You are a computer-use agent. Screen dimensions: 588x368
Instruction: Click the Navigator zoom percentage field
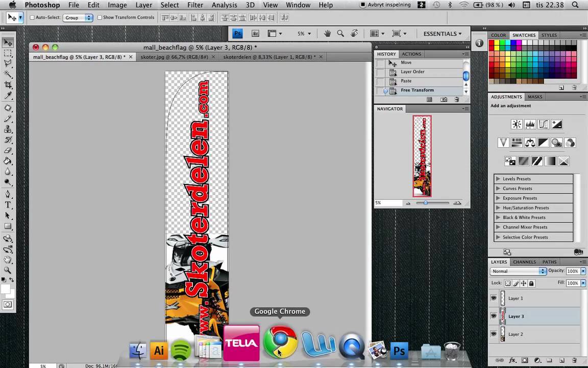pyautogui.click(x=388, y=203)
